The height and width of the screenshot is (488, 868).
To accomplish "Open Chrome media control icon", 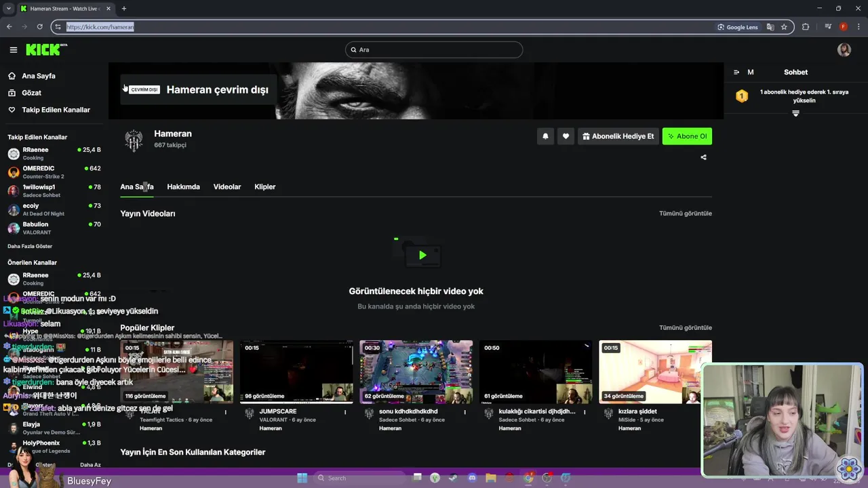I will click(x=828, y=27).
